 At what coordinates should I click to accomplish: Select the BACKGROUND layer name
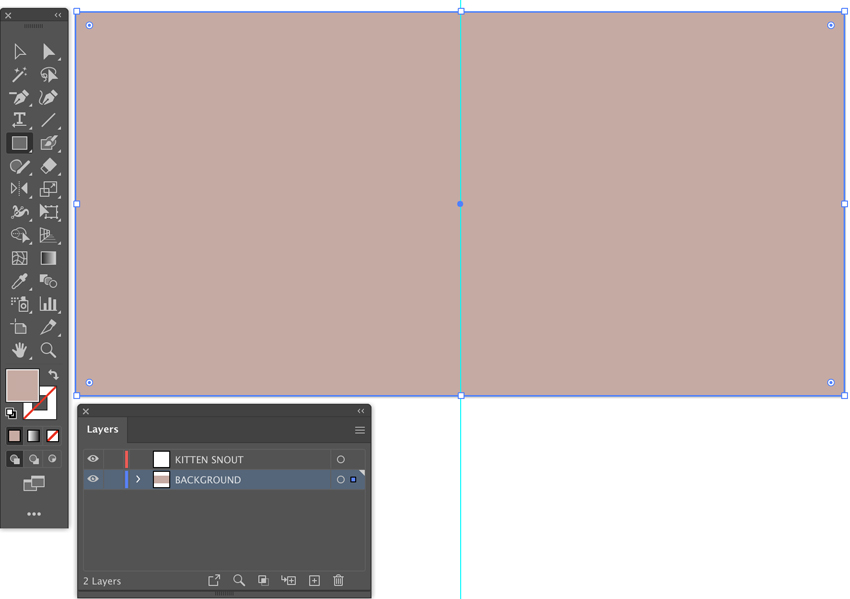[208, 480]
